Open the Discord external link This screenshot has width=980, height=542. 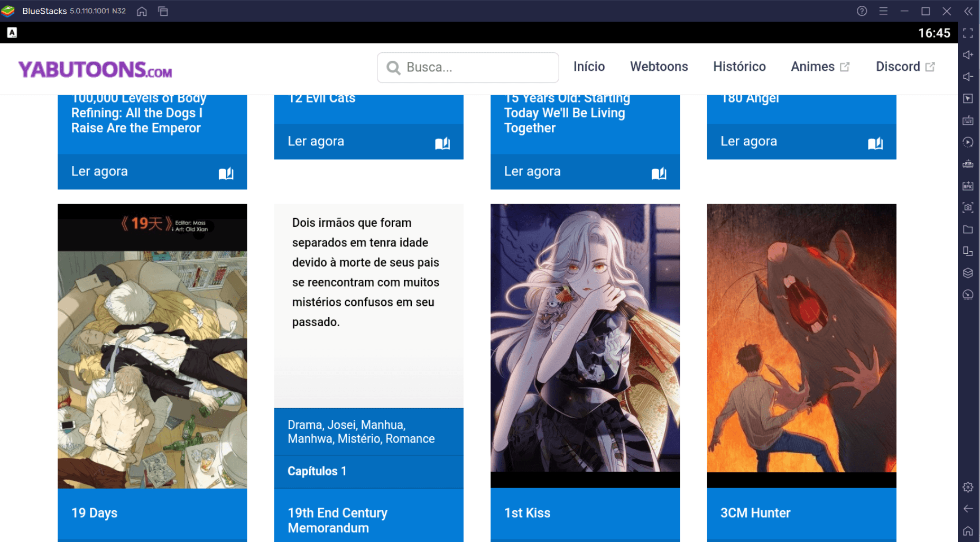[905, 67]
